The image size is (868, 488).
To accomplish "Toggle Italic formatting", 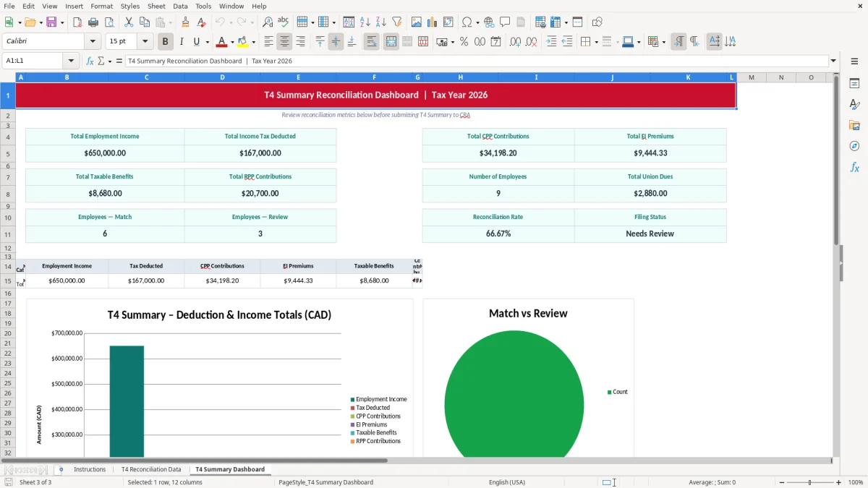I will (182, 42).
